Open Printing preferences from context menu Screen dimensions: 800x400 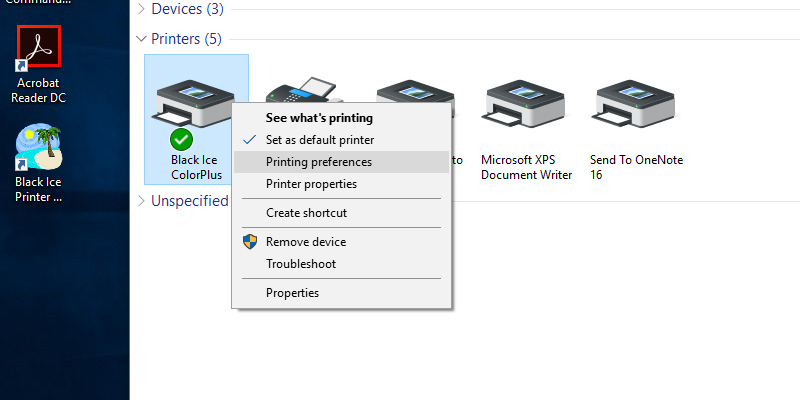(x=319, y=162)
